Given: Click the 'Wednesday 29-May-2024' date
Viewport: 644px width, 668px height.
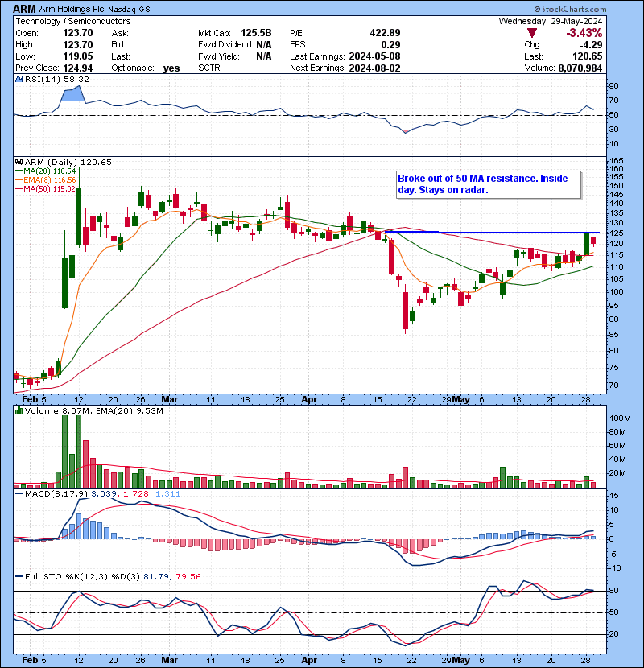Looking at the screenshot, I should pos(551,21).
